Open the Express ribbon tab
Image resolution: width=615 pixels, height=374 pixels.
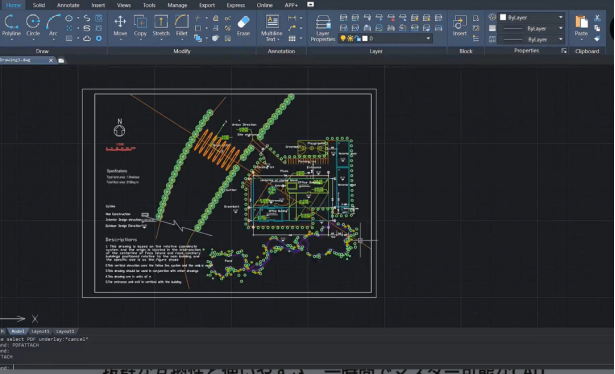pos(235,5)
